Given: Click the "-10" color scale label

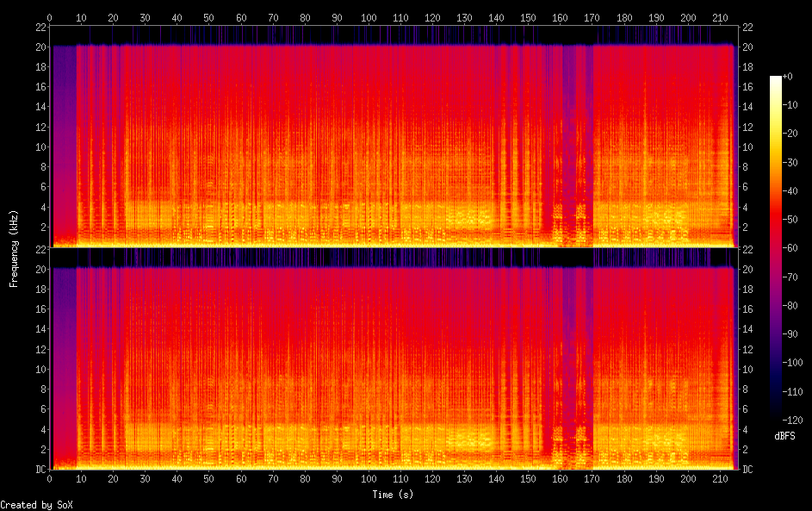Looking at the screenshot, I should (x=790, y=104).
